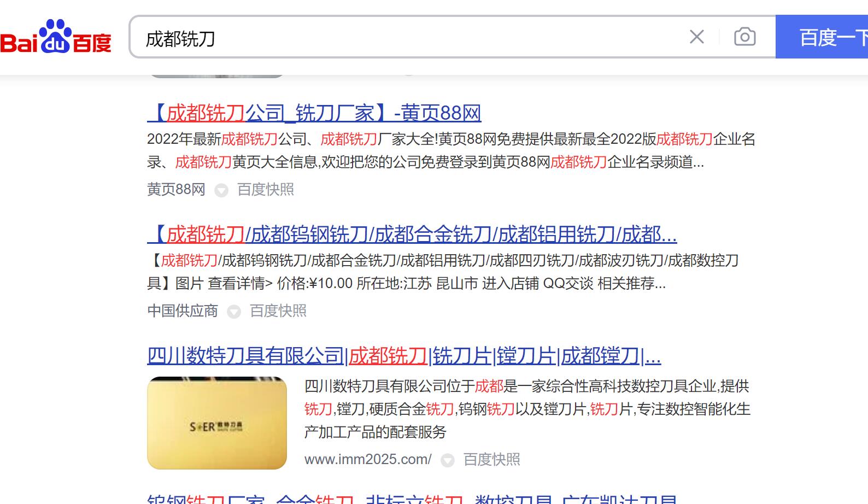The height and width of the screenshot is (504, 868).
Task: Open 百度快照 for the 黄页88网 result
Action: pyautogui.click(x=266, y=190)
